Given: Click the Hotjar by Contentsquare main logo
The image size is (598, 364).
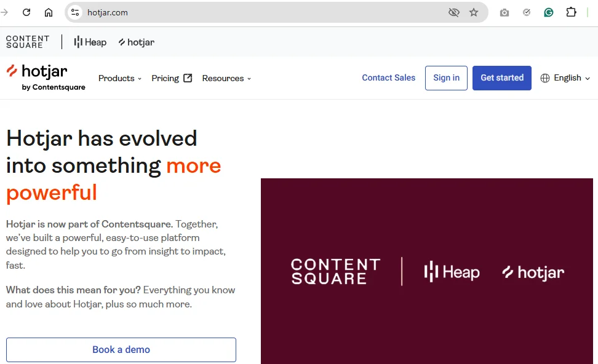Looking at the screenshot, I should tap(46, 77).
